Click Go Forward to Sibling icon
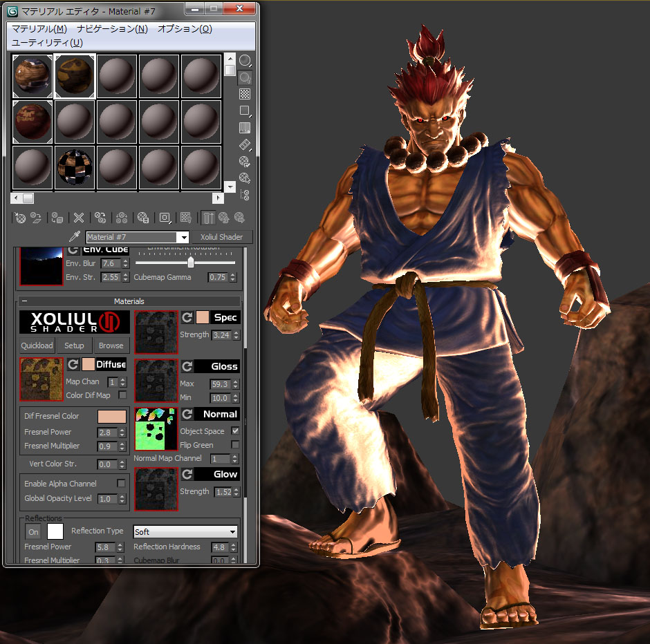Screen dimensions: 650x644 click(240, 218)
